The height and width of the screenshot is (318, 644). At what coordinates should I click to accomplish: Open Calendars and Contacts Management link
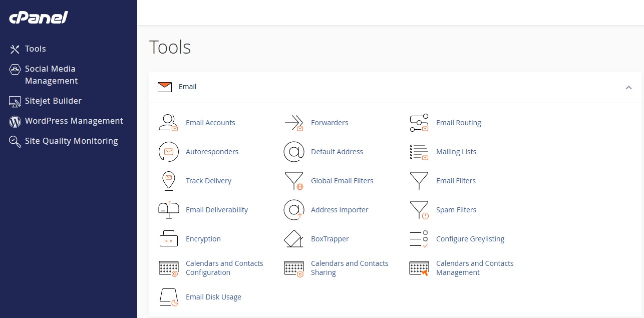pos(475,268)
